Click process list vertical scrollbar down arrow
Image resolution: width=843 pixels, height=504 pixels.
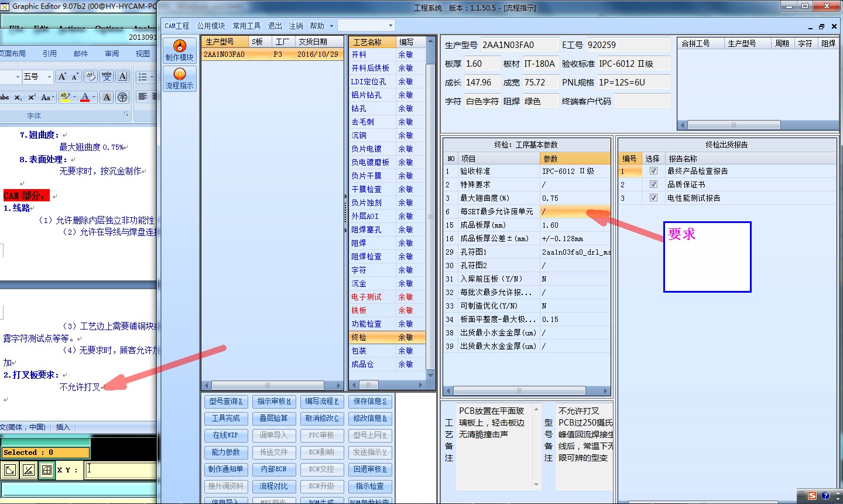tap(430, 375)
